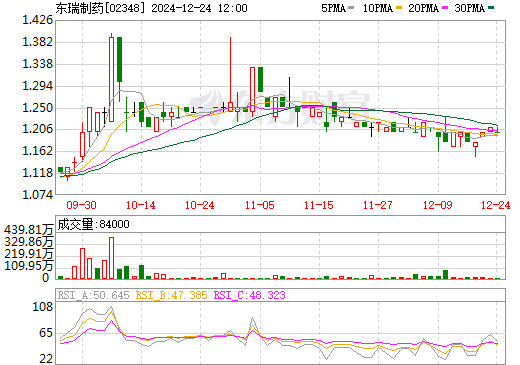Click the tall green candlestick near 1.382
This screenshot has width=520, height=365.
pyautogui.click(x=119, y=59)
